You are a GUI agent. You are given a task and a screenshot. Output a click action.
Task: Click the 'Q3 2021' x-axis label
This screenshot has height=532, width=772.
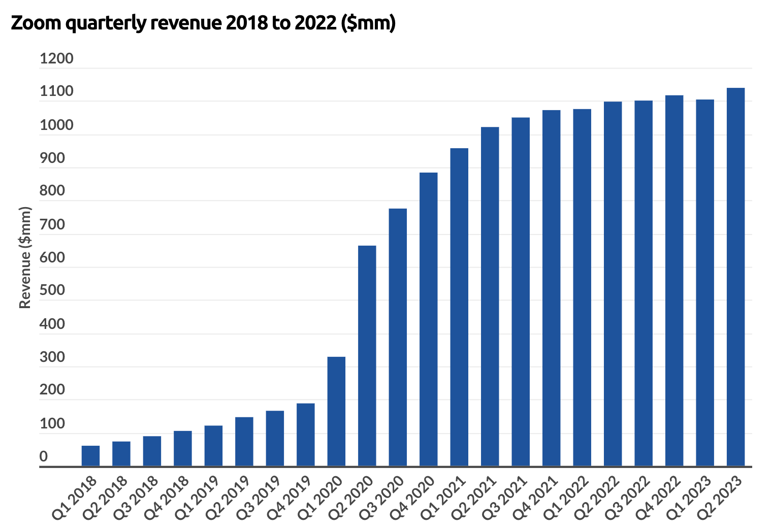(505, 498)
